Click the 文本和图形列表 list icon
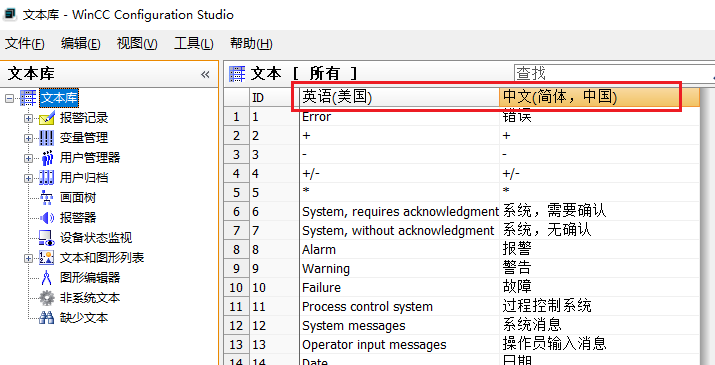This screenshot has width=715, height=365. tap(47, 258)
